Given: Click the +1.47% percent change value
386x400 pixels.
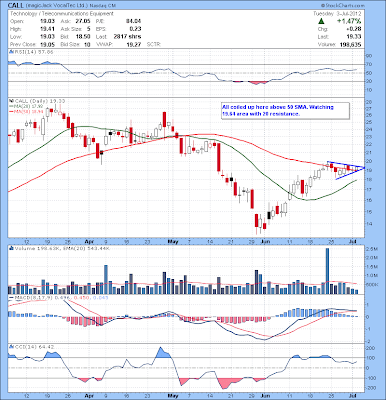Looking at the screenshot, I should point(348,21).
